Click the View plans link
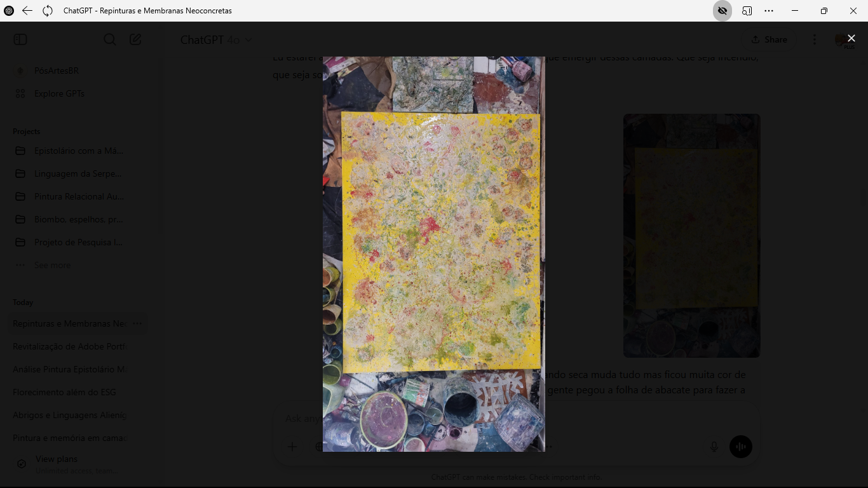This screenshot has height=488, width=868. (x=57, y=459)
